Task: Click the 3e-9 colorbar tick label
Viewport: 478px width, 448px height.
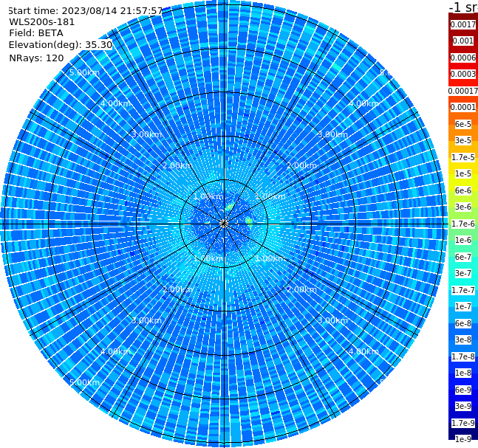Action: 463,406
